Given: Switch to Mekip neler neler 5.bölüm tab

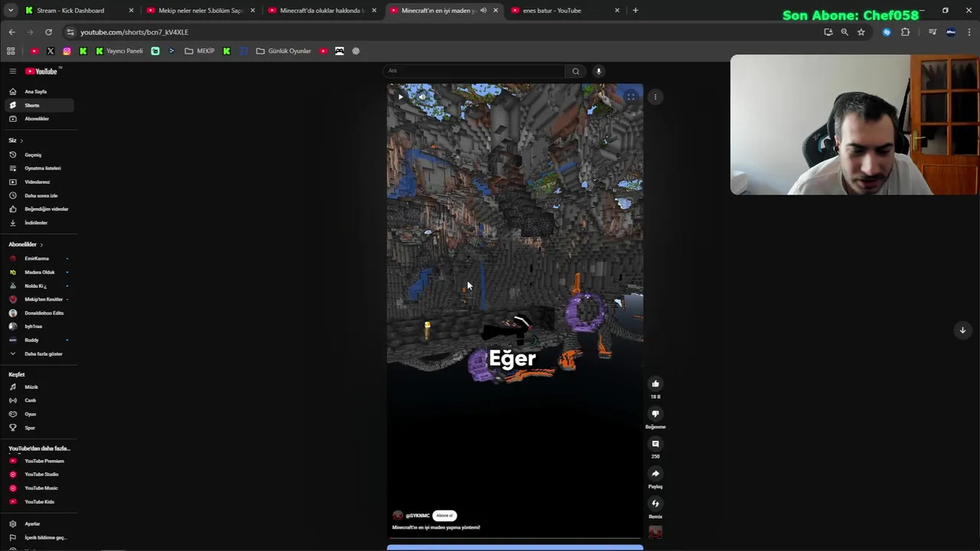Looking at the screenshot, I should (201, 11).
